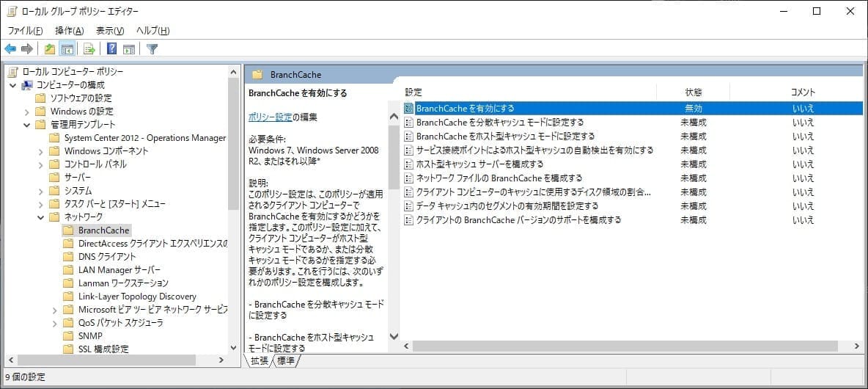
Task: Click policy icon of ネットワーク ファイル setting row
Action: [409, 178]
